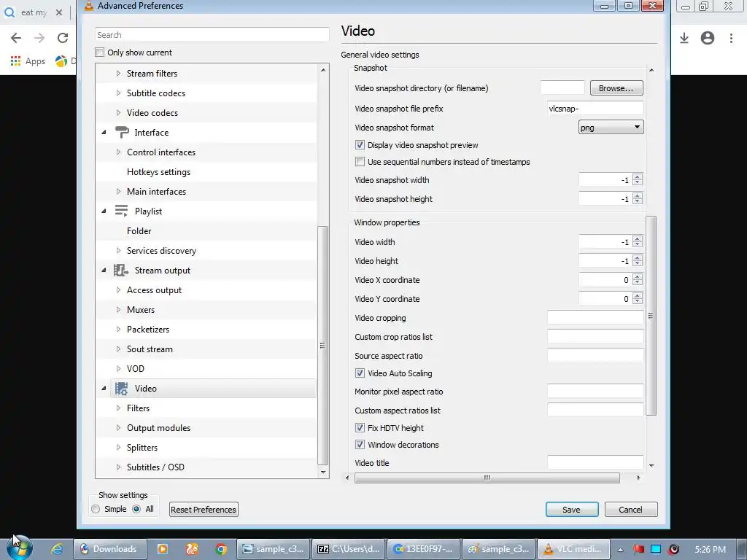
Task: Show hidden system tray icons
Action: [x=620, y=550]
